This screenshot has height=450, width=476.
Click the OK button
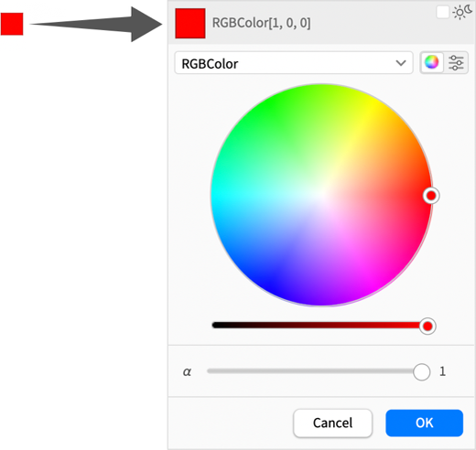(x=424, y=423)
